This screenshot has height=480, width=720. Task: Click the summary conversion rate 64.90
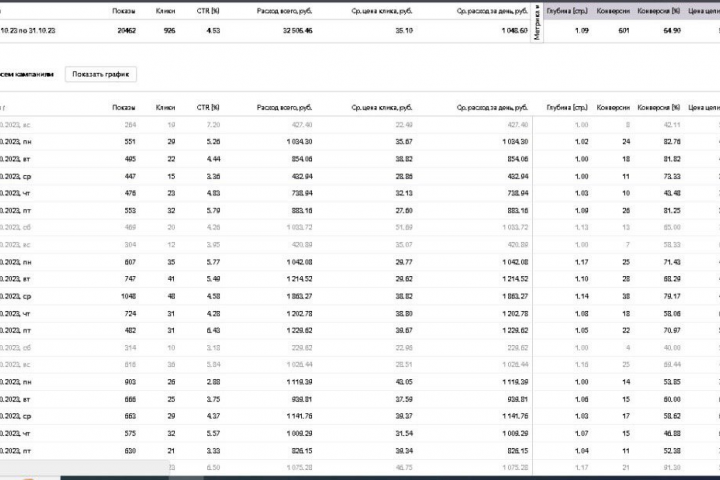pos(672,31)
